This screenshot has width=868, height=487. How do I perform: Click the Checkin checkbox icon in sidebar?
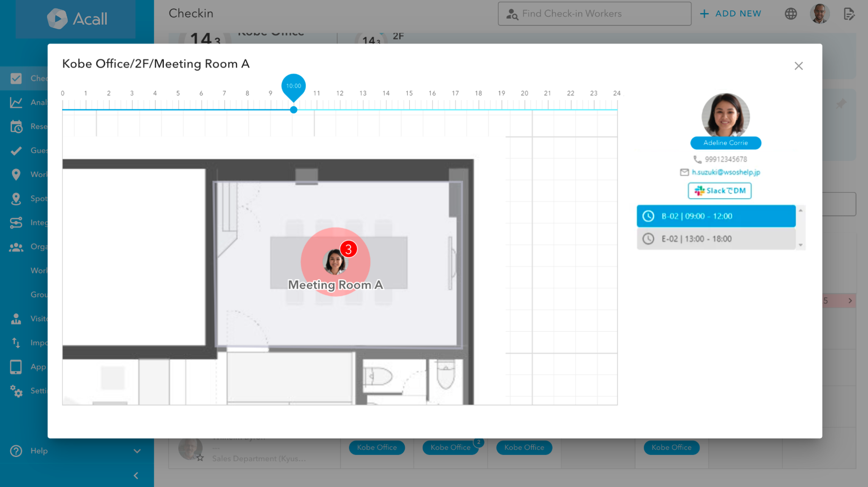(x=16, y=78)
